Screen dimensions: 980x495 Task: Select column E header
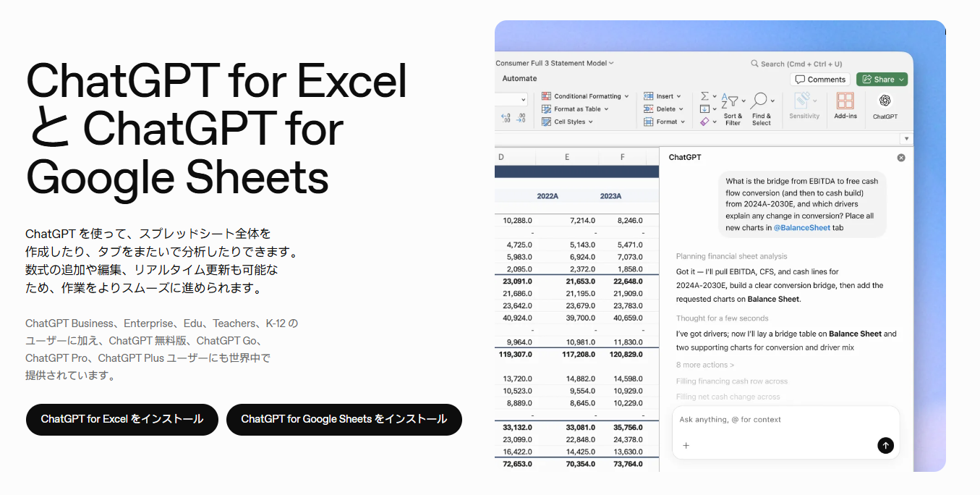(x=567, y=157)
